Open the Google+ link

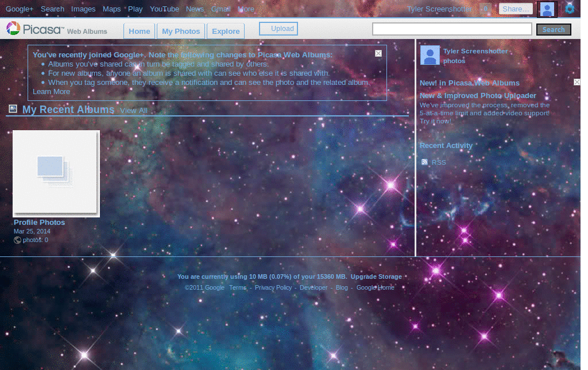pyautogui.click(x=20, y=9)
